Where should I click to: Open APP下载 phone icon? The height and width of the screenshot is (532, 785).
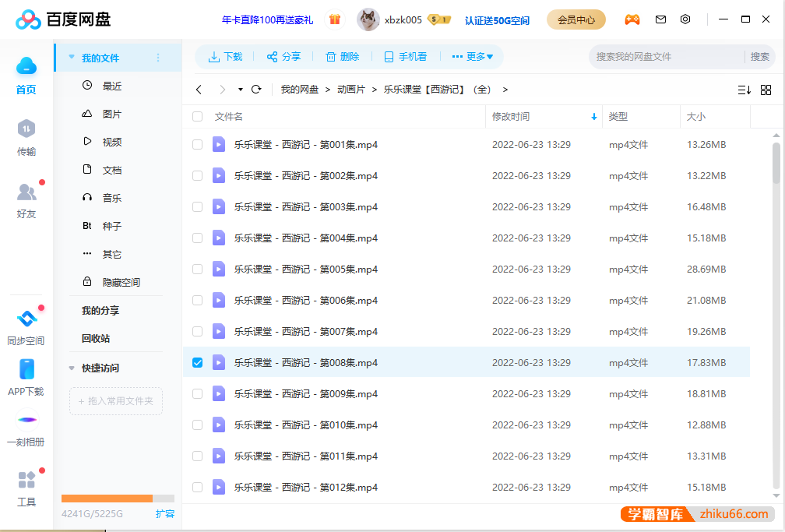(x=26, y=369)
